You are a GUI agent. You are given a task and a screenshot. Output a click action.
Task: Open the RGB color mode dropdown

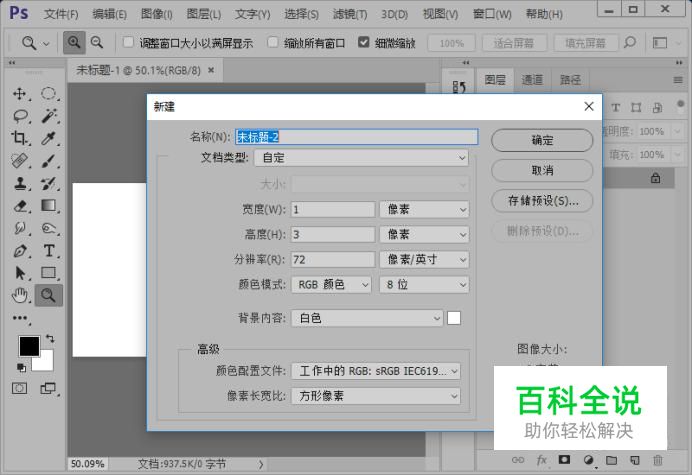(x=331, y=285)
